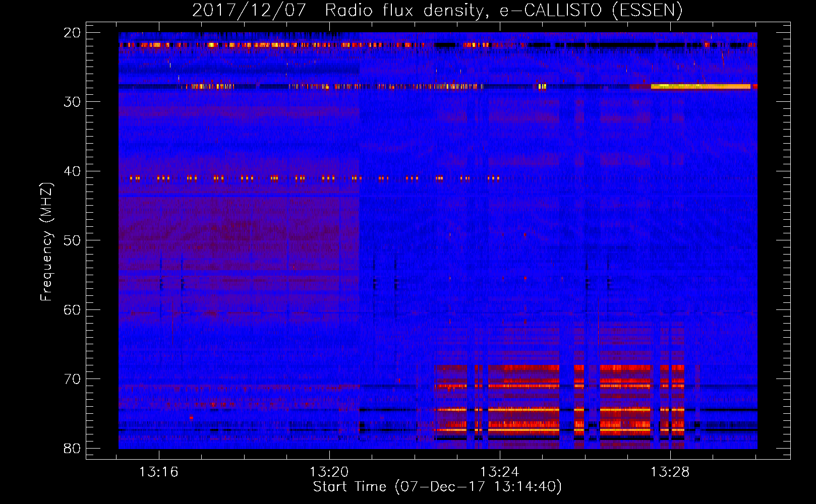Viewport: 816px width, 504px height.
Task: Click the 13:24 time tick label
Action: pyautogui.click(x=500, y=472)
